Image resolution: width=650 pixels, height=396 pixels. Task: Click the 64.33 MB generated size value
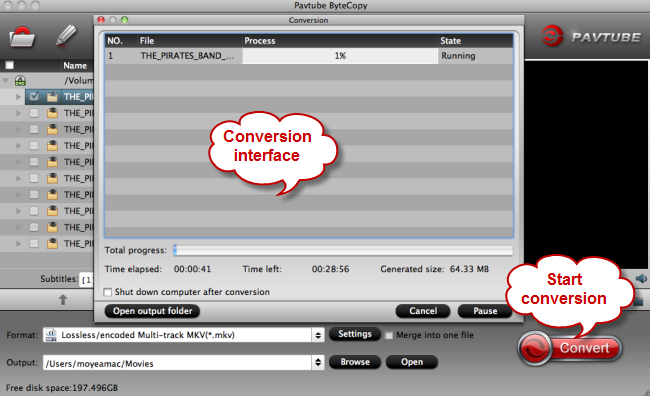[469, 269]
